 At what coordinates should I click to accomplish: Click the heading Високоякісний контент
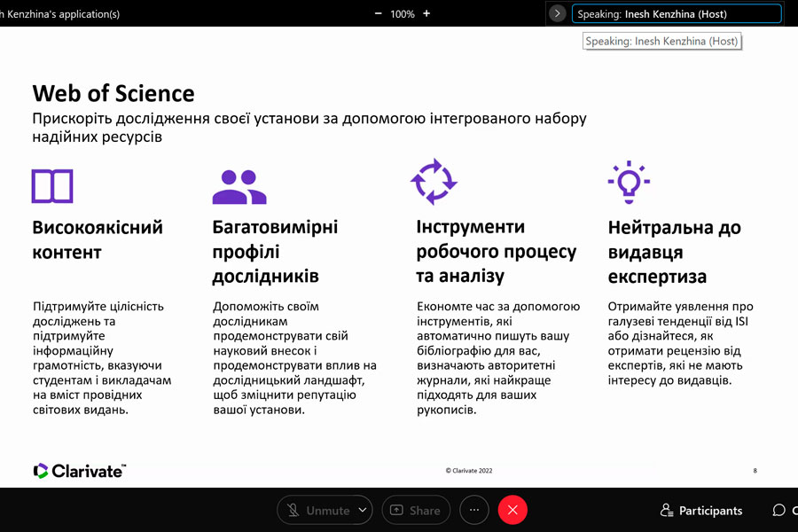98,239
